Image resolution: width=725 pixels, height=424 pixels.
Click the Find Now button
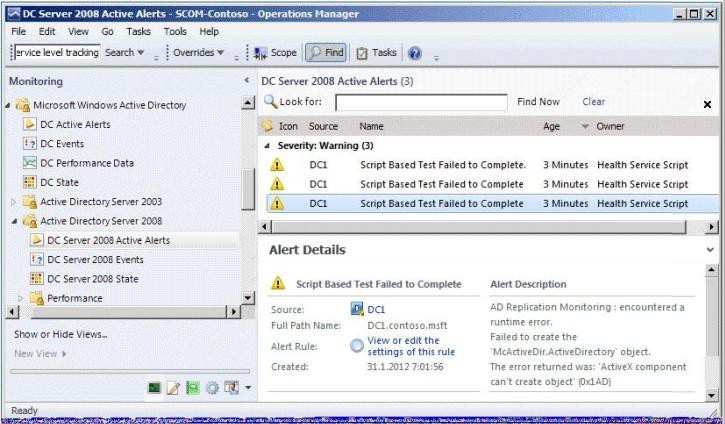pyautogui.click(x=538, y=102)
